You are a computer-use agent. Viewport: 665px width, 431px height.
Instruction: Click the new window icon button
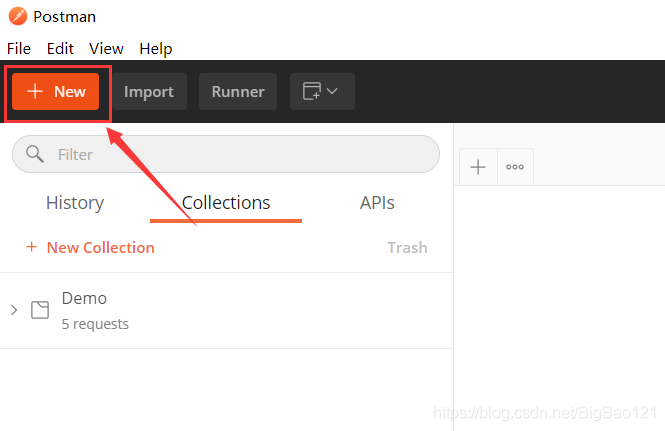(x=312, y=91)
